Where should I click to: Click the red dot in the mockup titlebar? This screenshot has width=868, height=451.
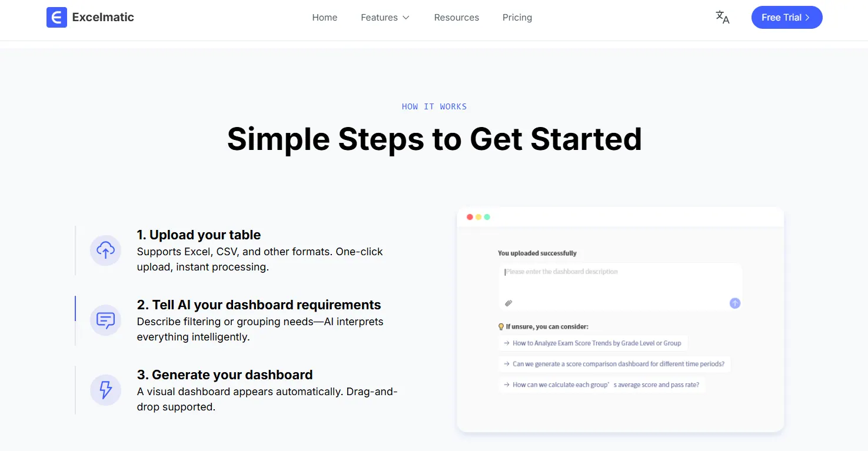470,217
